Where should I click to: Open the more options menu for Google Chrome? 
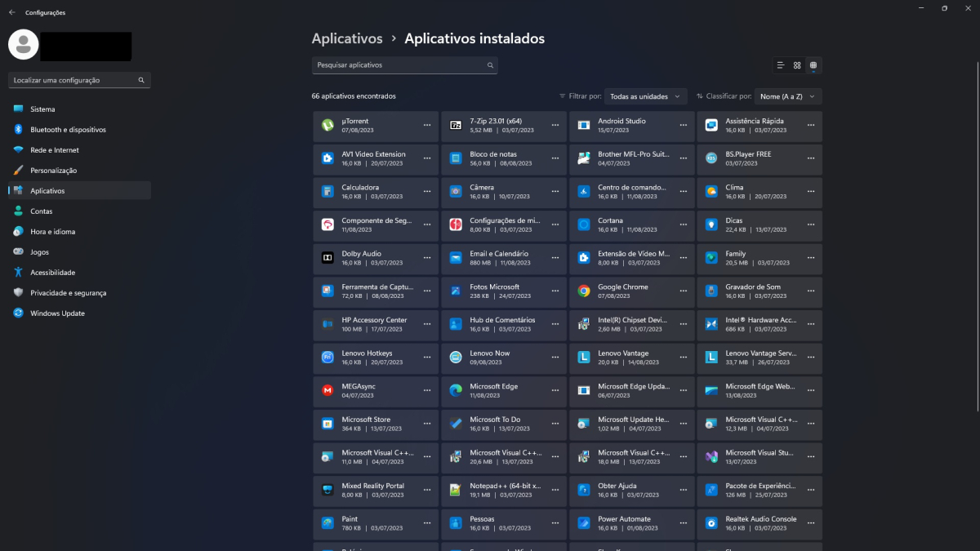point(683,291)
